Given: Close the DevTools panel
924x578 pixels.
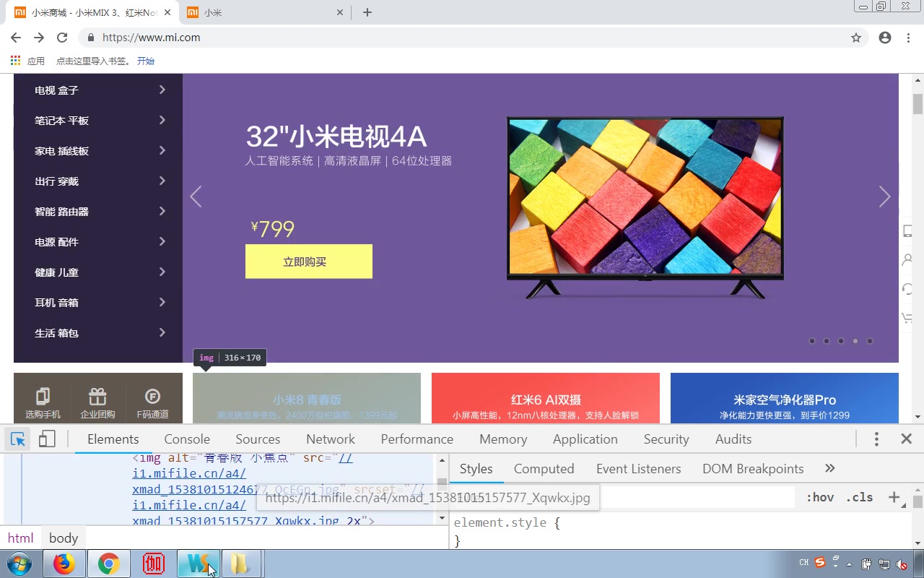Looking at the screenshot, I should 907,439.
